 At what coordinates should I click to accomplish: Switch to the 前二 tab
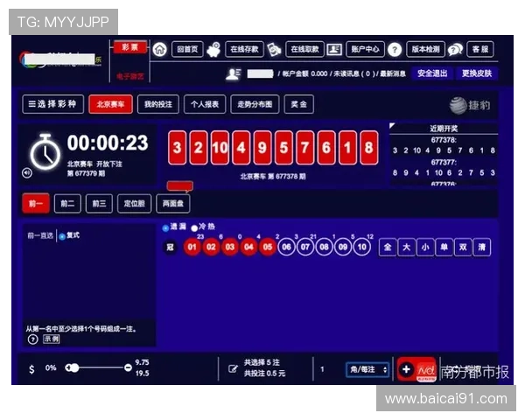click(x=67, y=204)
